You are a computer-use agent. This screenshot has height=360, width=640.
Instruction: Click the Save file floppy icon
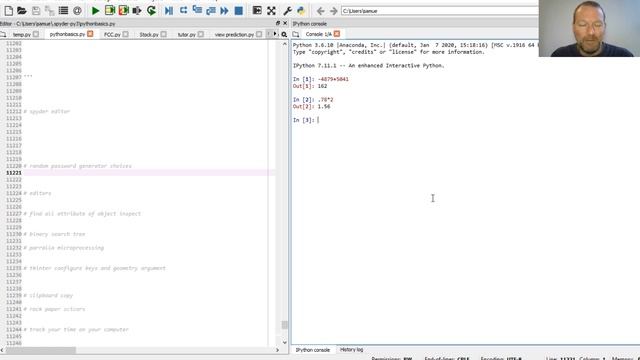36,11
